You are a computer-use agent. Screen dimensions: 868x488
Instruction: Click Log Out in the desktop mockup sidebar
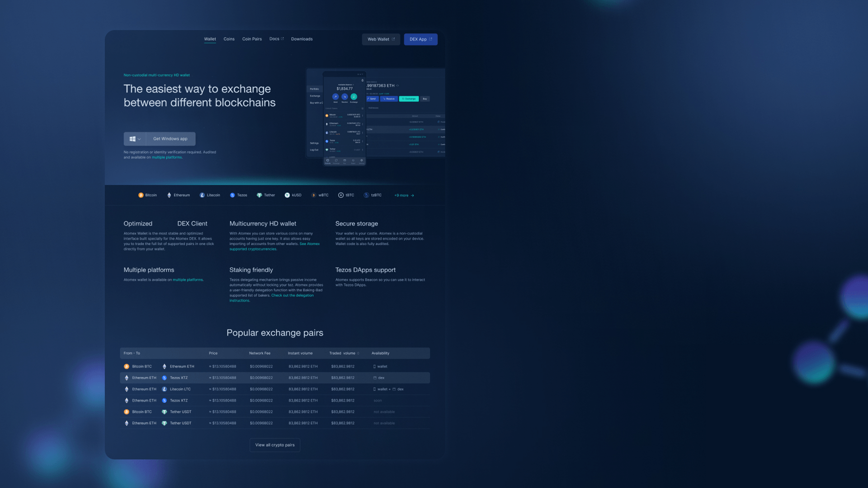tap(314, 150)
